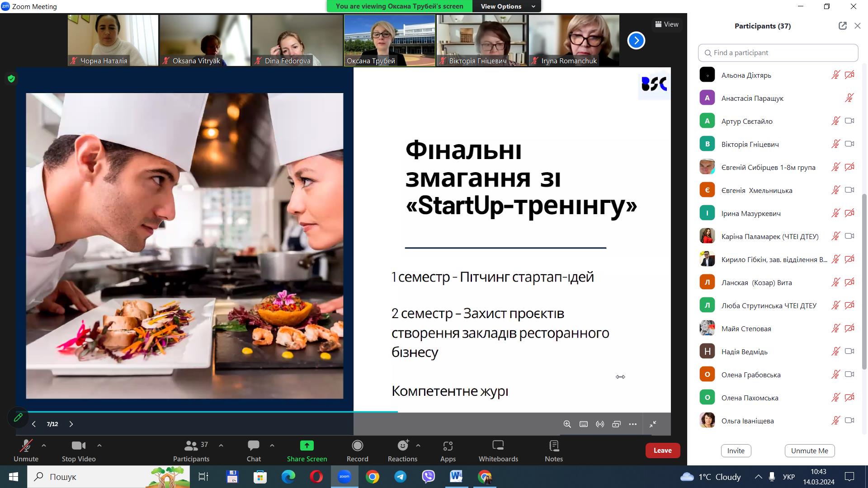
Task: Click the Invite button
Action: click(736, 450)
